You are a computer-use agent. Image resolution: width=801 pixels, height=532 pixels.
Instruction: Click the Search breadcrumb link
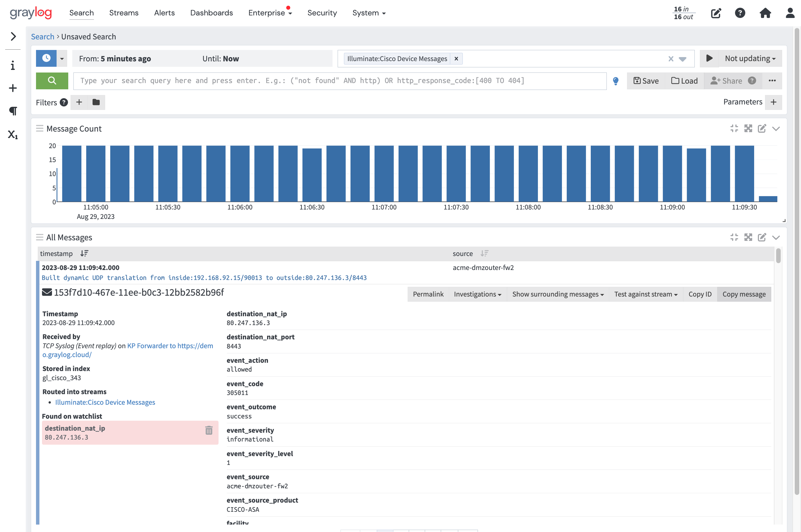pos(43,36)
